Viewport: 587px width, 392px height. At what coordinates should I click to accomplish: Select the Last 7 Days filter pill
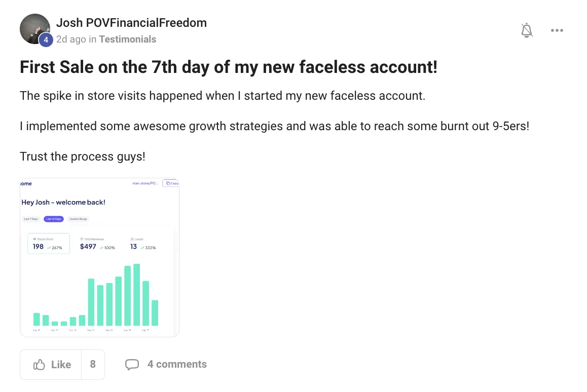[x=31, y=219]
